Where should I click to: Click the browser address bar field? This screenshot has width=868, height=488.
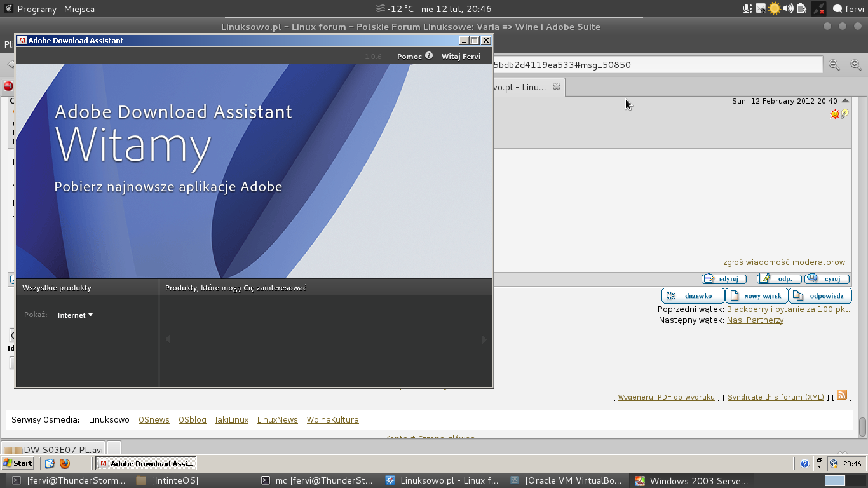654,65
